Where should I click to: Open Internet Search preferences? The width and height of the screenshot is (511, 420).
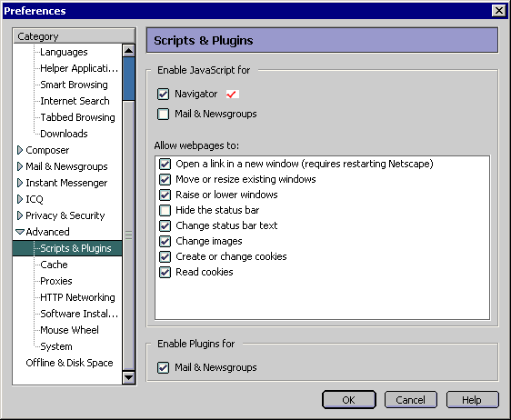click(75, 101)
